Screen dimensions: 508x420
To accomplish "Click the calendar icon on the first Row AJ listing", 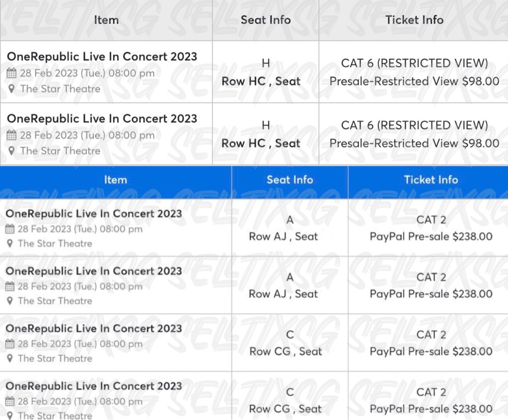I will (10, 229).
